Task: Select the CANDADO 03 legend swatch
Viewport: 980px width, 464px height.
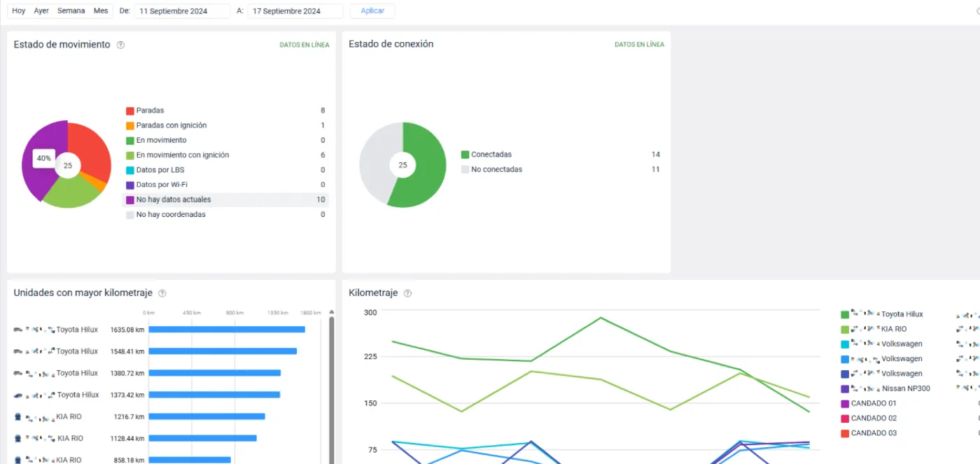Action: pos(845,433)
